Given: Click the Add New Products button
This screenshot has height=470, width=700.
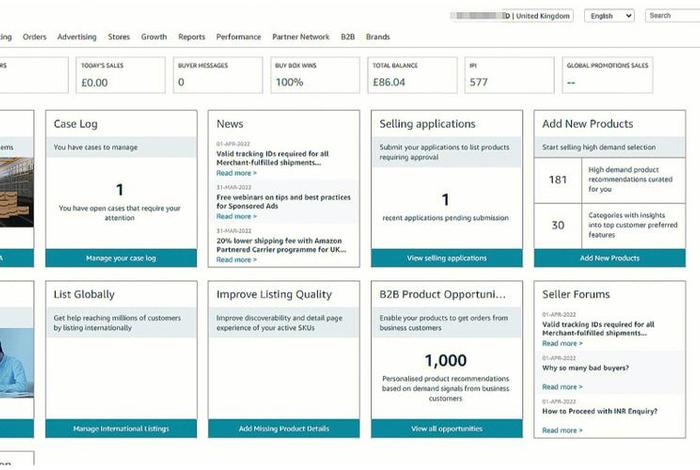Looking at the screenshot, I should coord(609,258).
